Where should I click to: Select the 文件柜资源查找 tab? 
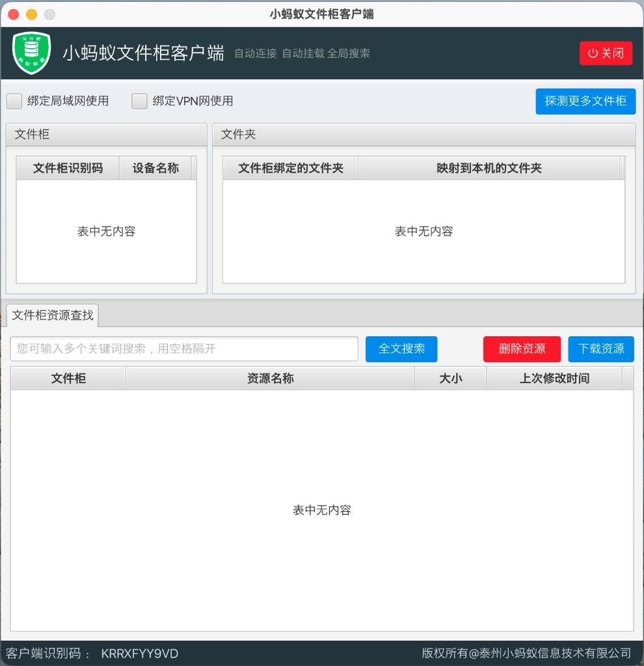tap(52, 315)
